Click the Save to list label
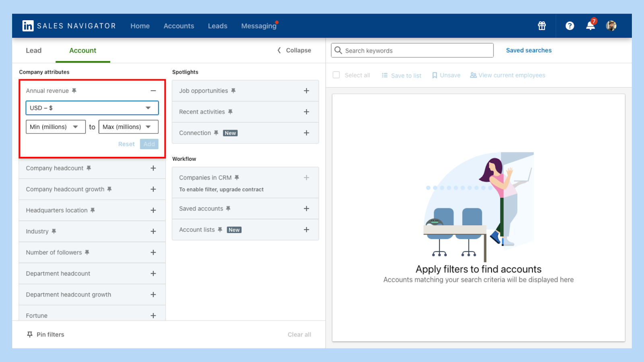 tap(406, 76)
